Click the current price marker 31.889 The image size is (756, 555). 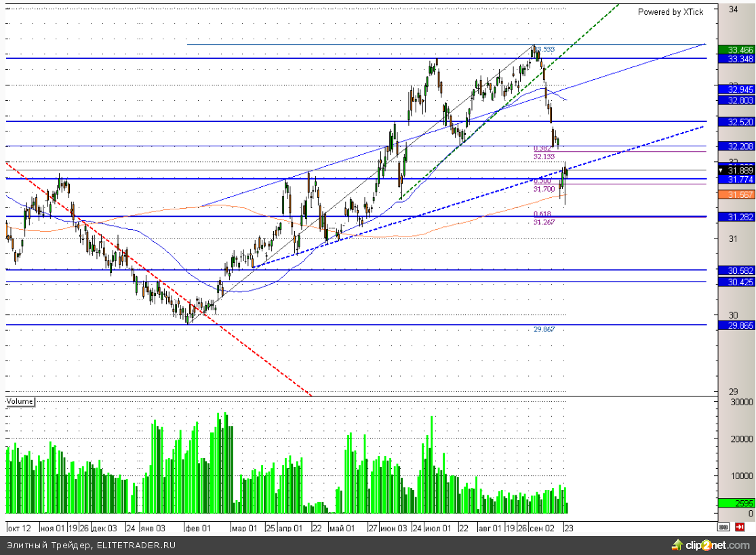pyautogui.click(x=736, y=170)
